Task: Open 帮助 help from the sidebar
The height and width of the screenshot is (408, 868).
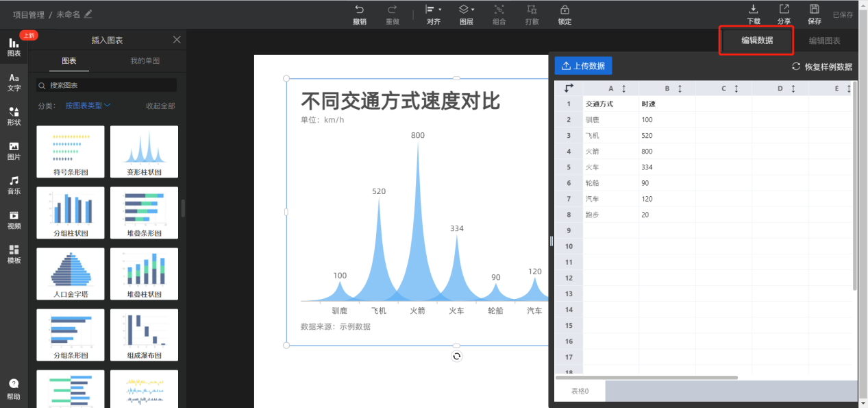Action: (14, 389)
